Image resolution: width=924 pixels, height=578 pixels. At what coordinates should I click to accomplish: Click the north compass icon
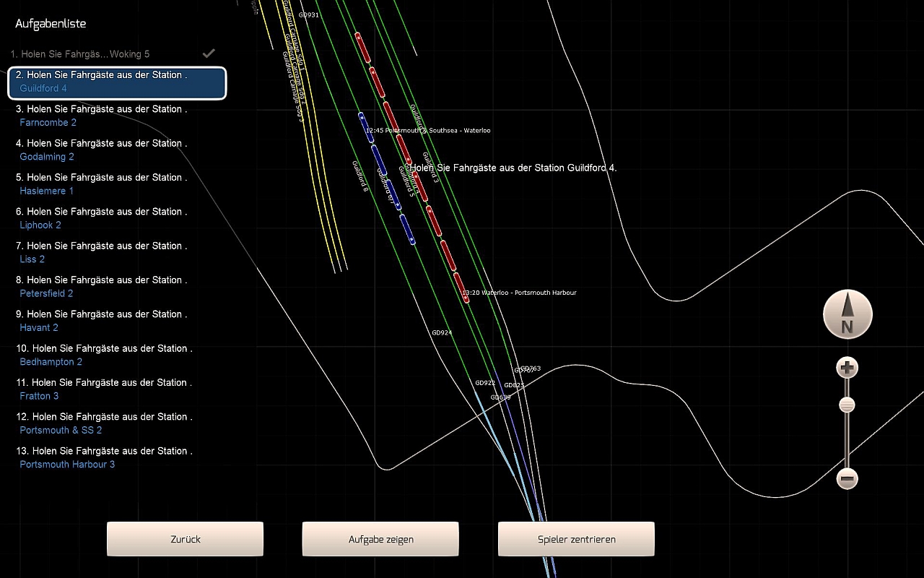click(847, 315)
